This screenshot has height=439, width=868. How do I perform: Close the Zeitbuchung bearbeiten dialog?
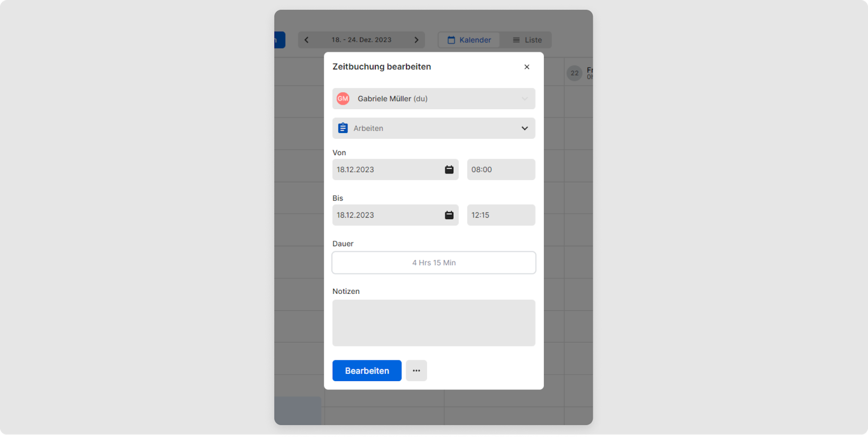click(x=527, y=67)
